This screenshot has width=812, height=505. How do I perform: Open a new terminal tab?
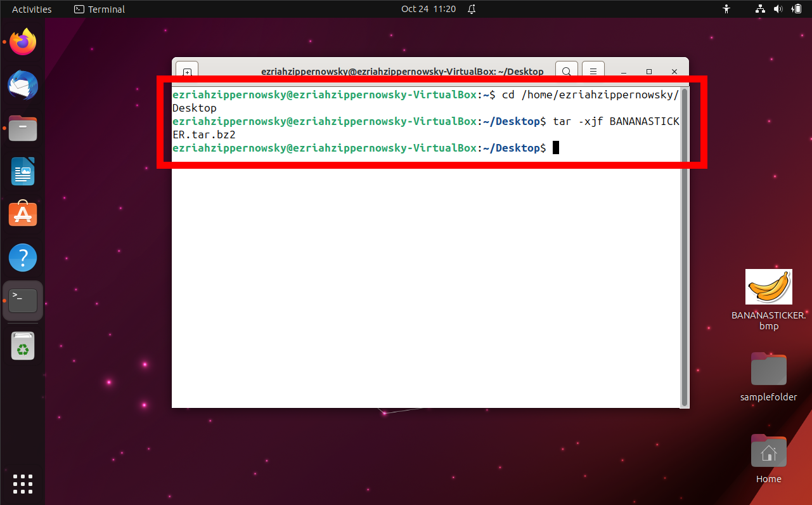(x=186, y=71)
